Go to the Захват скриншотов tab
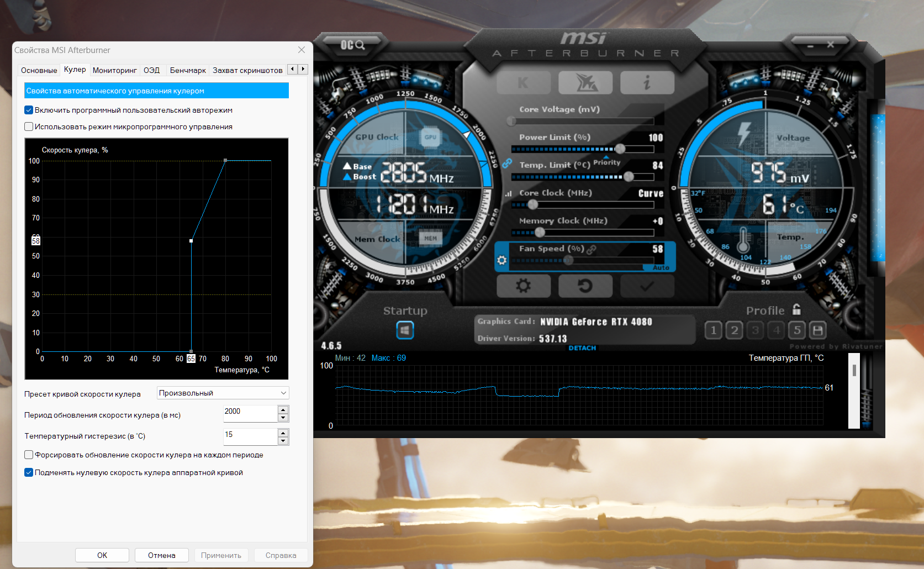Screen dimensions: 924x569 (x=247, y=70)
